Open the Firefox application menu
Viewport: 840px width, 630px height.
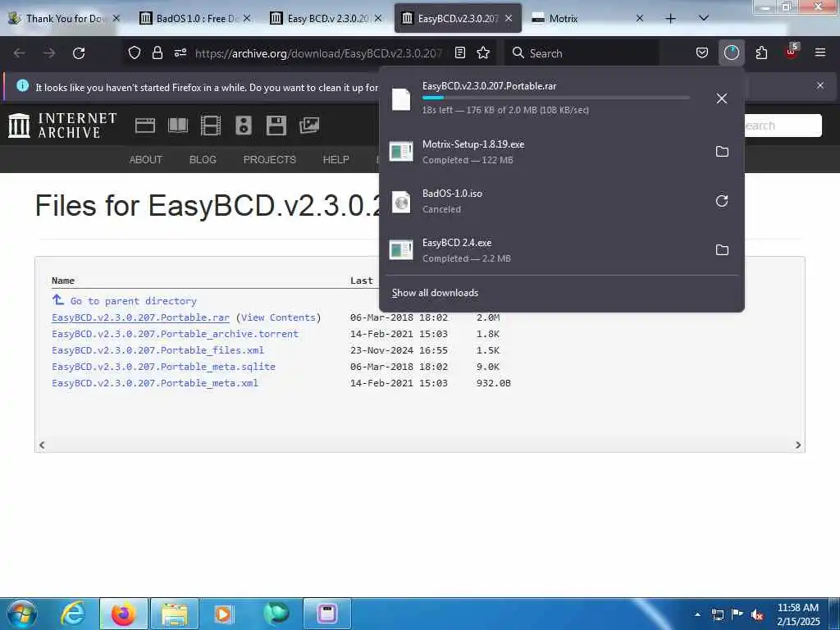820,52
